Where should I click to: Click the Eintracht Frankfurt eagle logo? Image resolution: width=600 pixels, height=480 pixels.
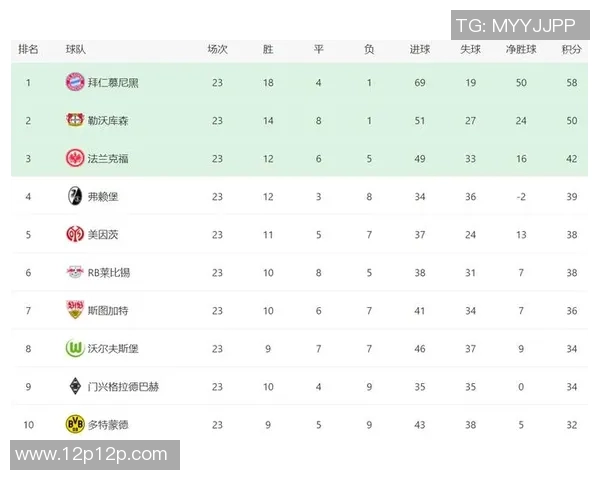(x=74, y=158)
